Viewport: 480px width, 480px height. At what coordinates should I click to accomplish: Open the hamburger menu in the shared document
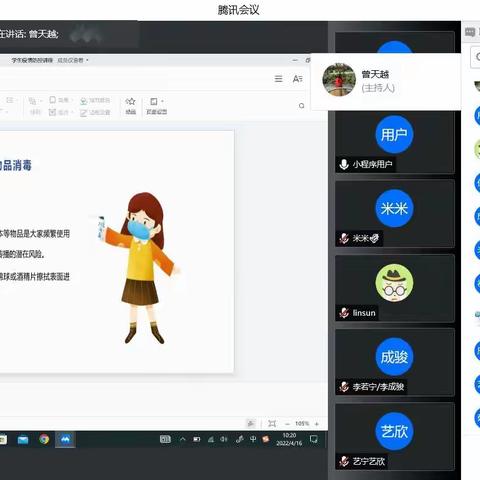278,79
